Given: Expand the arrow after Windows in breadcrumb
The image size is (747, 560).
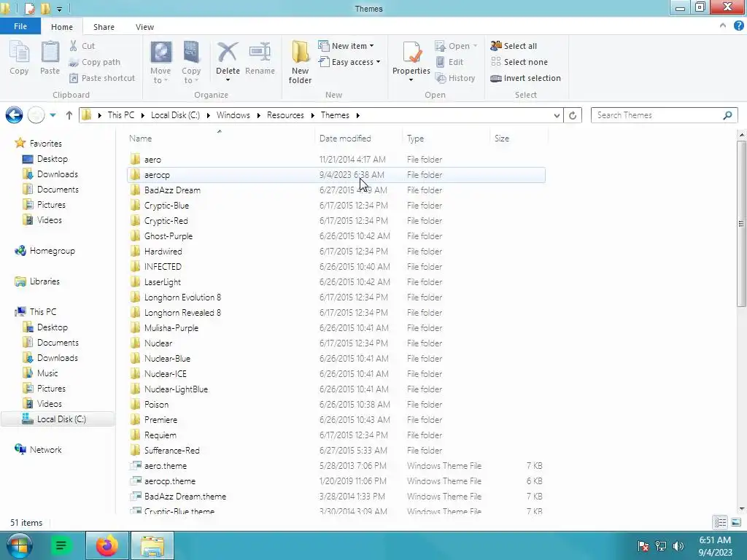Looking at the screenshot, I should pyautogui.click(x=258, y=115).
